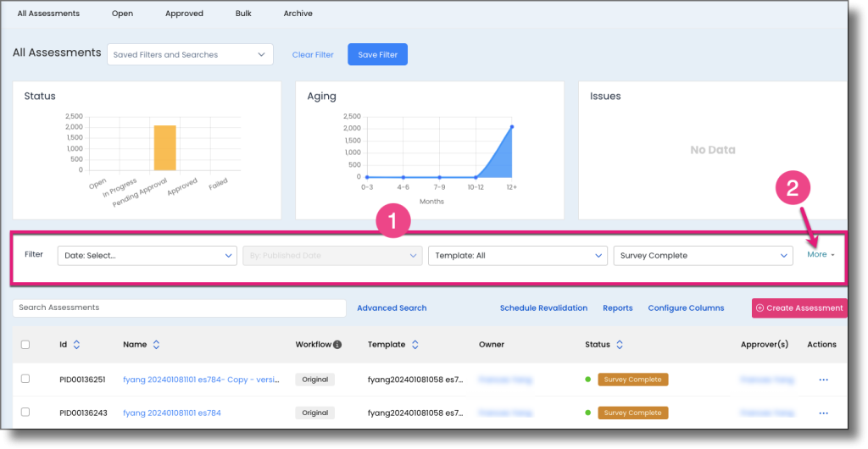Click template cell in PID00136243 row
This screenshot has width=868, height=449.
tap(415, 413)
